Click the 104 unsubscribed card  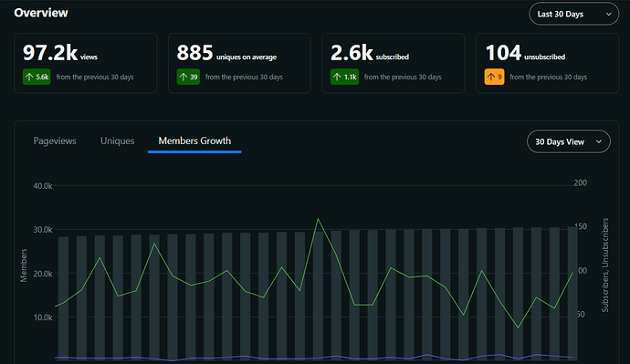point(547,64)
